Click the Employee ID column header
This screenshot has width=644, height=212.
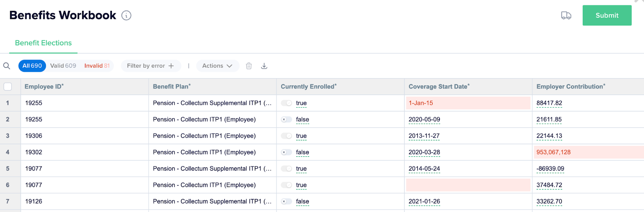[44, 87]
